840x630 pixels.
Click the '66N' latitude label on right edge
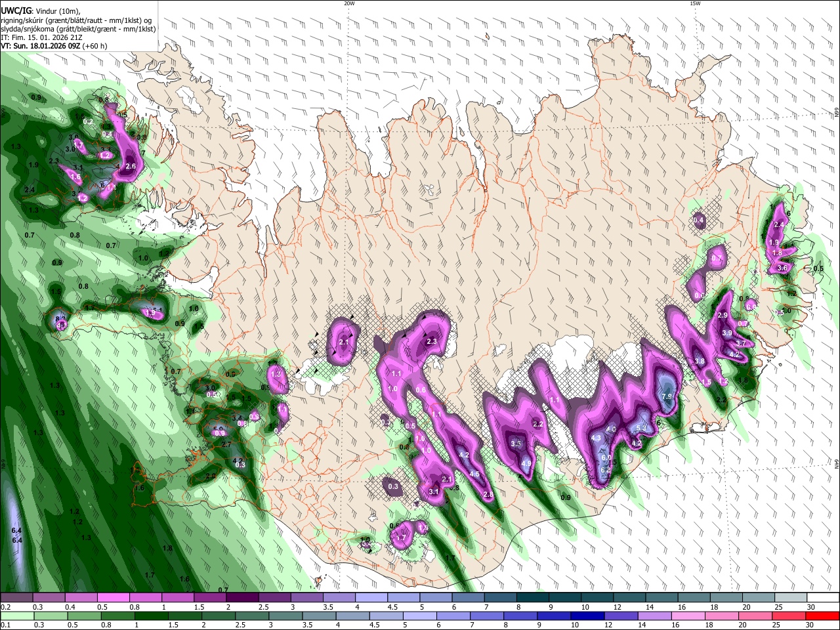[x=837, y=113]
